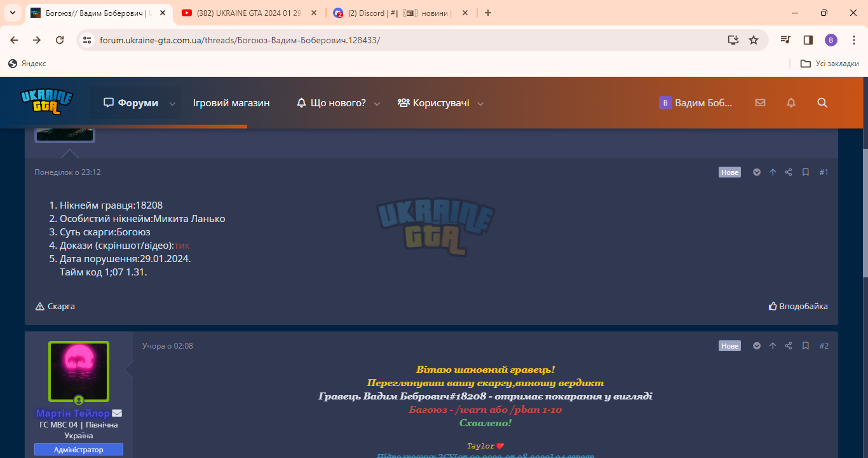868x458 pixels.
Task: Bookmark this page with the star icon
Action: pyautogui.click(x=754, y=40)
